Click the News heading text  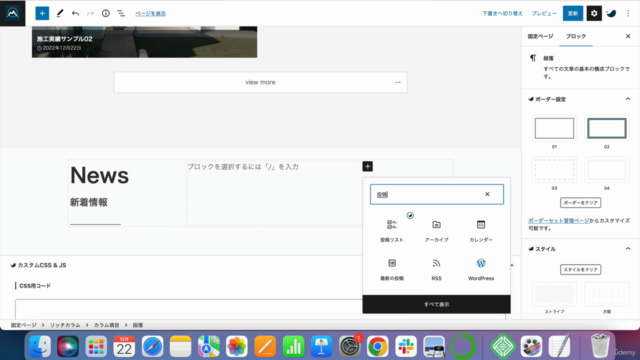pyautogui.click(x=100, y=176)
